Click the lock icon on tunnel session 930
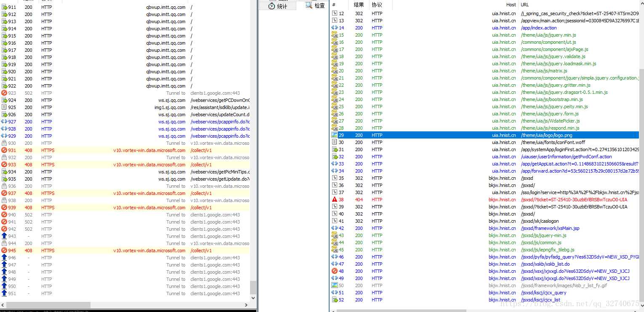644x312 pixels. (4, 143)
